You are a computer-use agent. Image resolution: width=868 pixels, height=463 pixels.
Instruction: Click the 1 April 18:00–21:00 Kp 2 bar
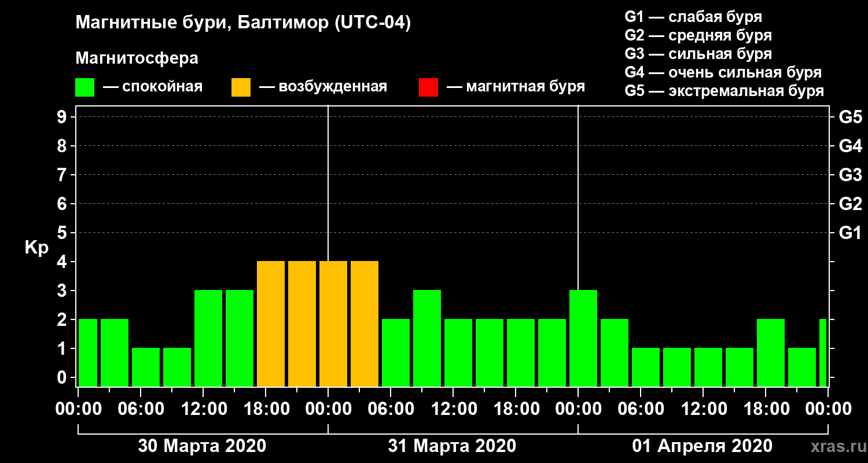(771, 352)
